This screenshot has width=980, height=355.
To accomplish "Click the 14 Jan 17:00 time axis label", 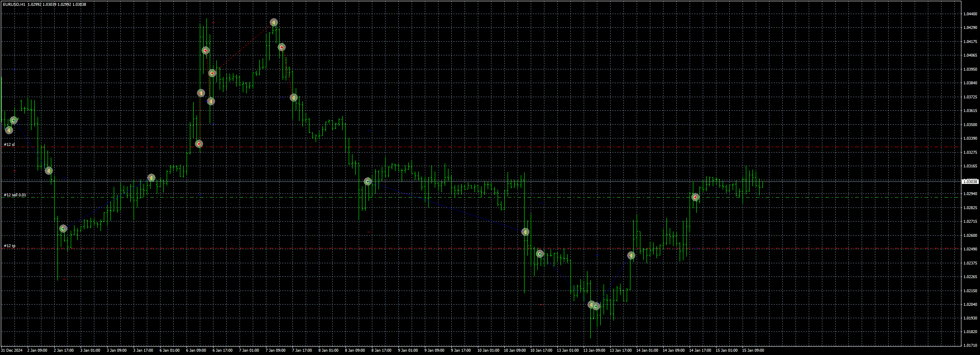I will (x=700, y=350).
